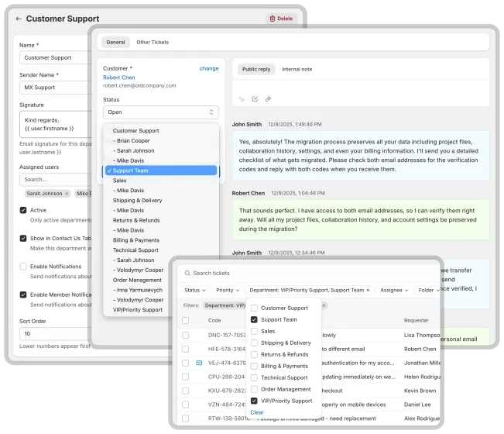Select the KXU-679 ticket row checkbox
This screenshot has height=434, width=504.
[186, 391]
